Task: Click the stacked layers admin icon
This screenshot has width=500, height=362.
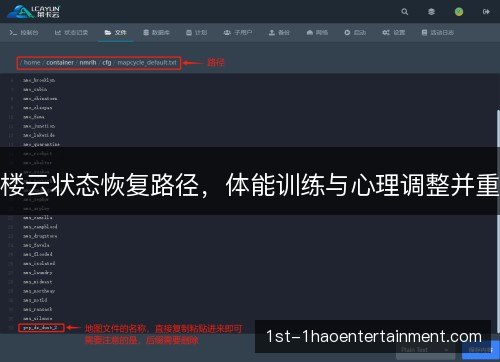Action: pos(431,12)
